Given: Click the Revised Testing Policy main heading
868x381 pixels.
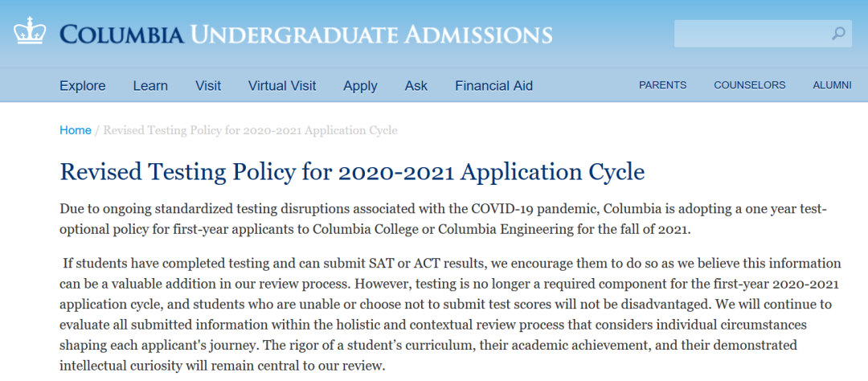Looking at the screenshot, I should pos(352,171).
